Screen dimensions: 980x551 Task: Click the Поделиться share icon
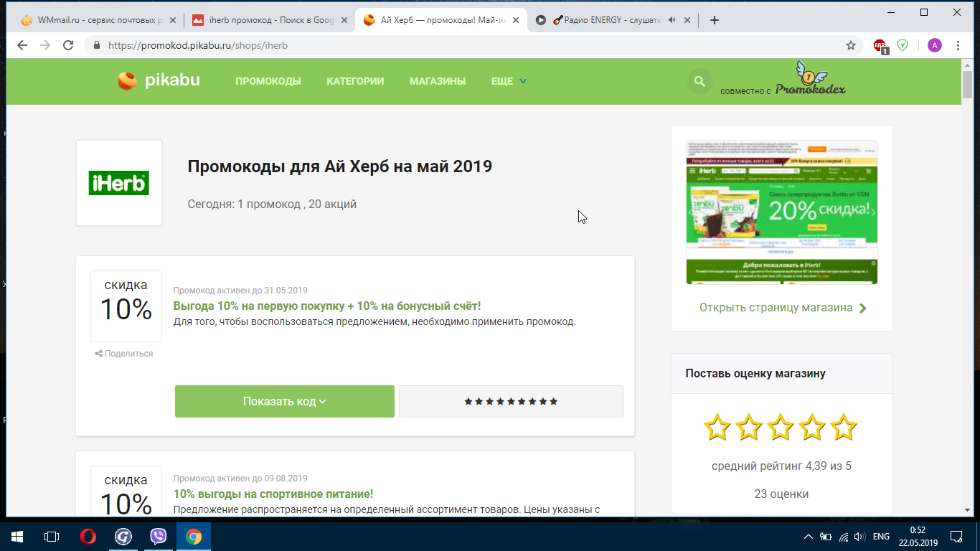coord(98,354)
